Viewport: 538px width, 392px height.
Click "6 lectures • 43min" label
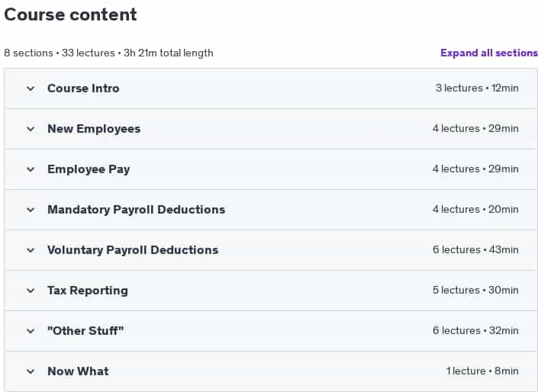point(475,249)
